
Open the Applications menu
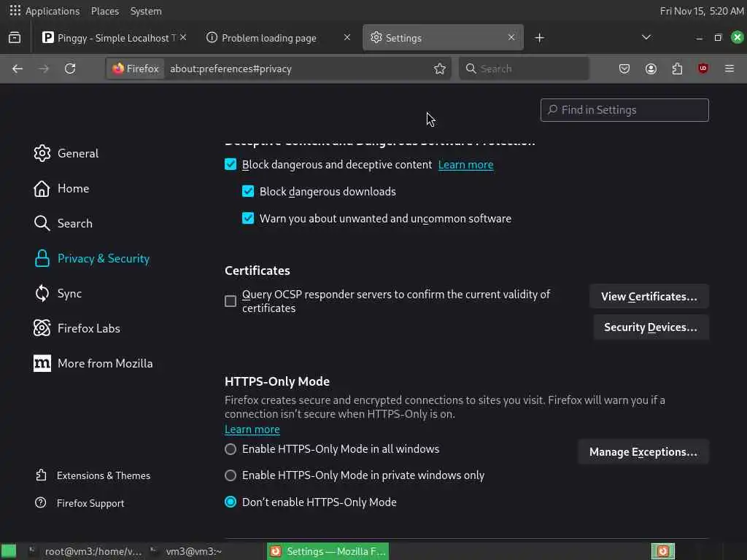[x=44, y=11]
